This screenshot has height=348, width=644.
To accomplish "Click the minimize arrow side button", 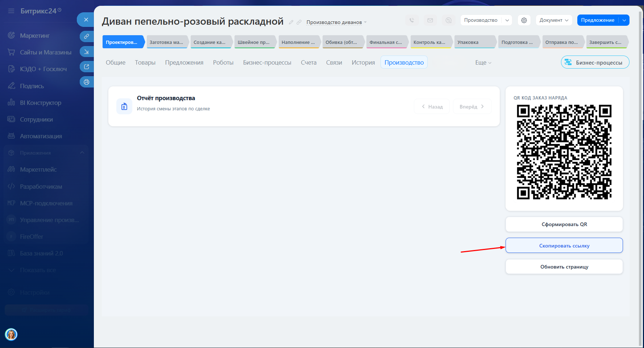I will pyautogui.click(x=86, y=52).
